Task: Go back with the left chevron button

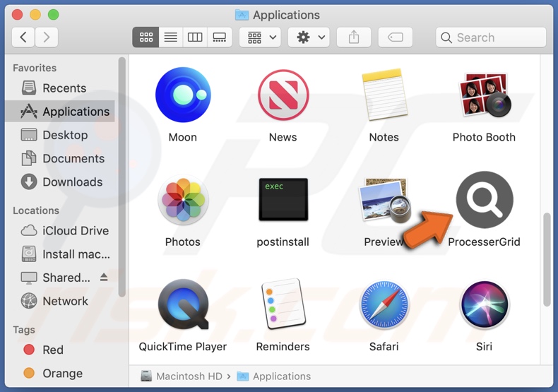Action: click(x=23, y=37)
